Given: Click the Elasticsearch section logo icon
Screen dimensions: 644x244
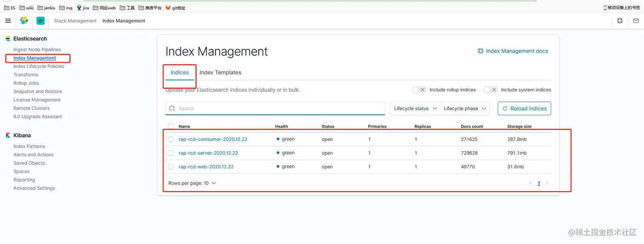Looking at the screenshot, I should pyautogui.click(x=8, y=39).
